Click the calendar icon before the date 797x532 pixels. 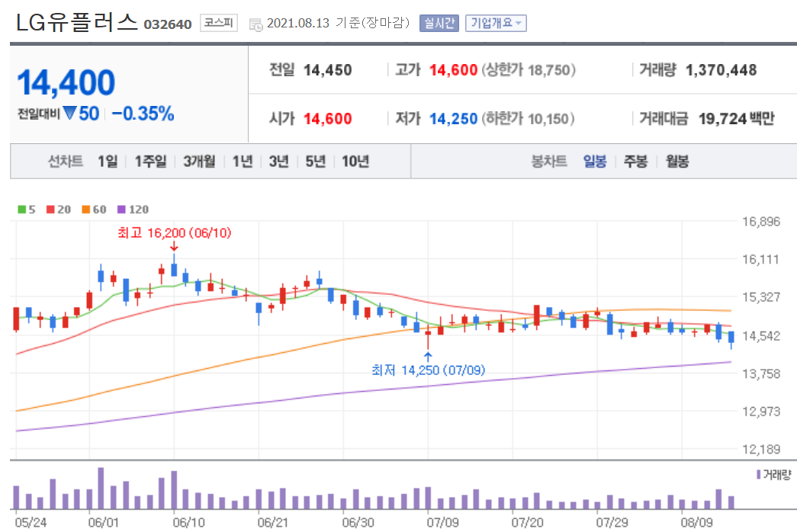point(255,24)
